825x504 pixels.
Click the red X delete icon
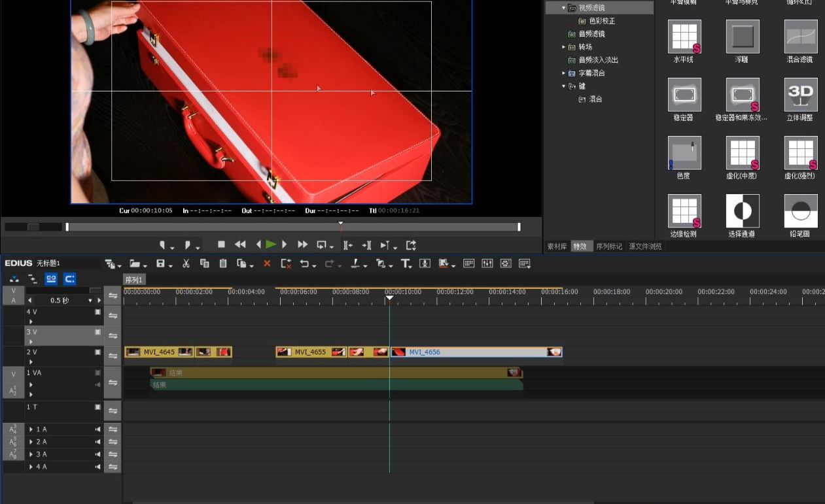pyautogui.click(x=267, y=263)
